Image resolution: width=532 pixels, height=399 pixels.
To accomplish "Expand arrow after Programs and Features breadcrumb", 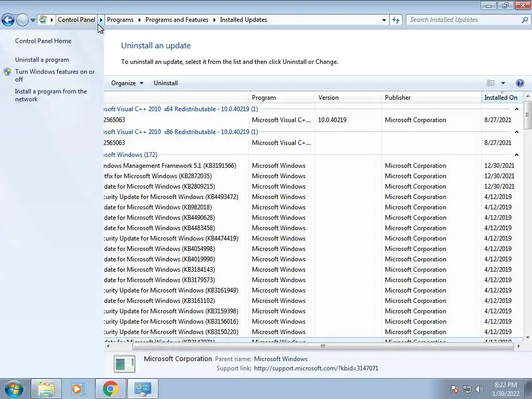I will pyautogui.click(x=214, y=20).
